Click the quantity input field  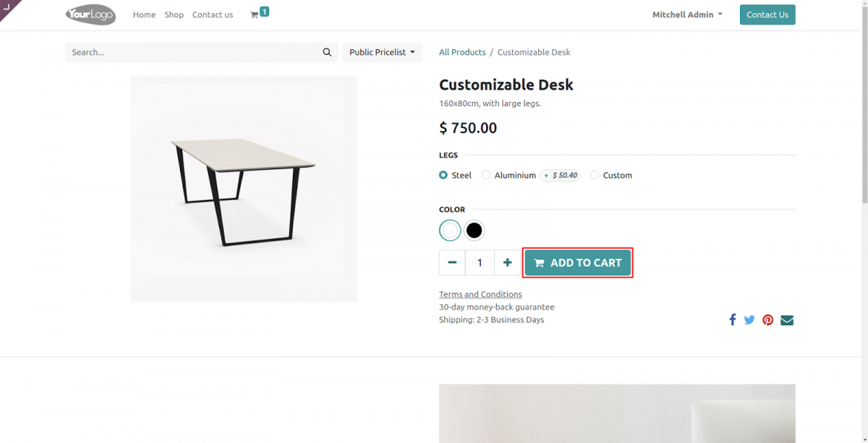tap(480, 262)
